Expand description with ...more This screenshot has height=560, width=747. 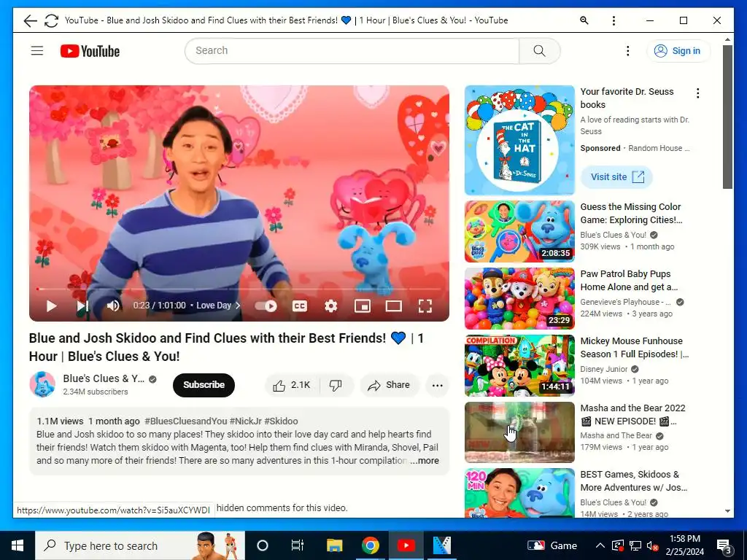tap(425, 461)
